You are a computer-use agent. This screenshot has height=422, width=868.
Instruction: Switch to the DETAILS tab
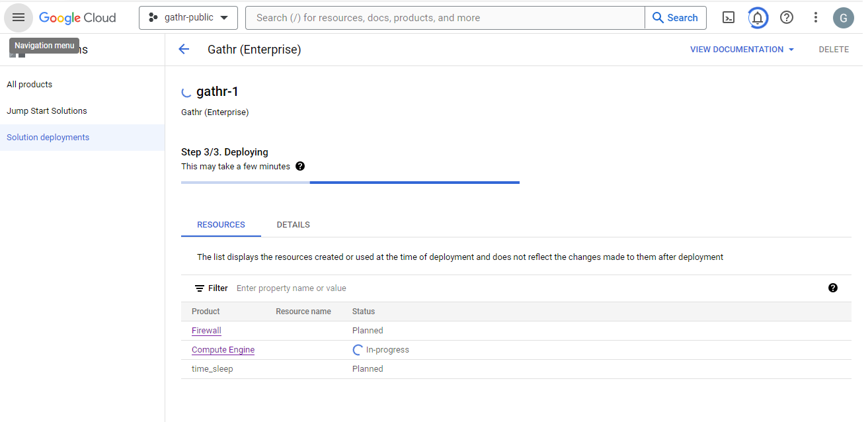[293, 224]
